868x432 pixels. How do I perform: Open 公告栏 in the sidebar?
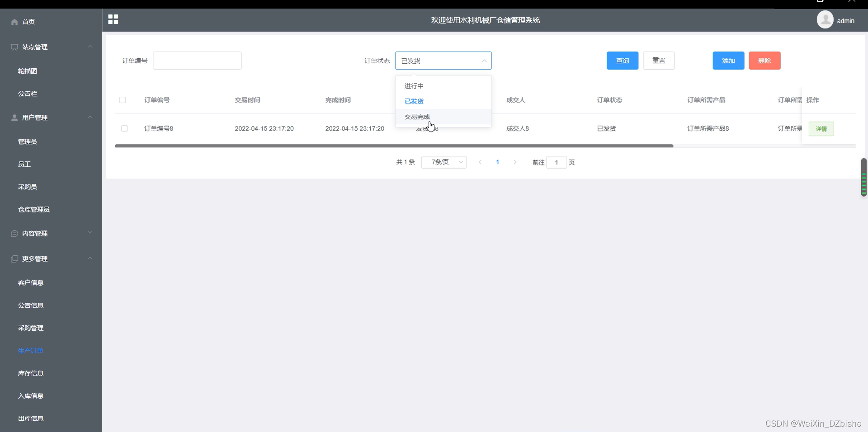[x=28, y=94]
